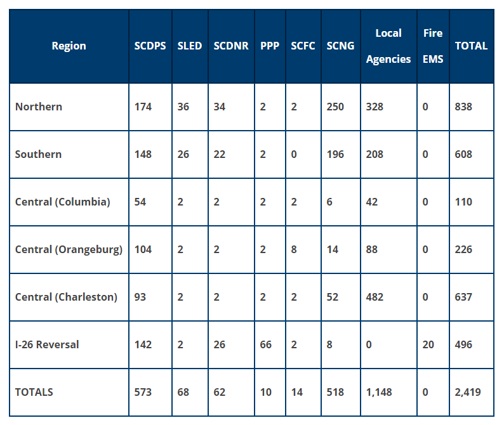The width and height of the screenshot is (504, 425).
Task: Click TOTALS SLED value 68
Action: click(183, 392)
